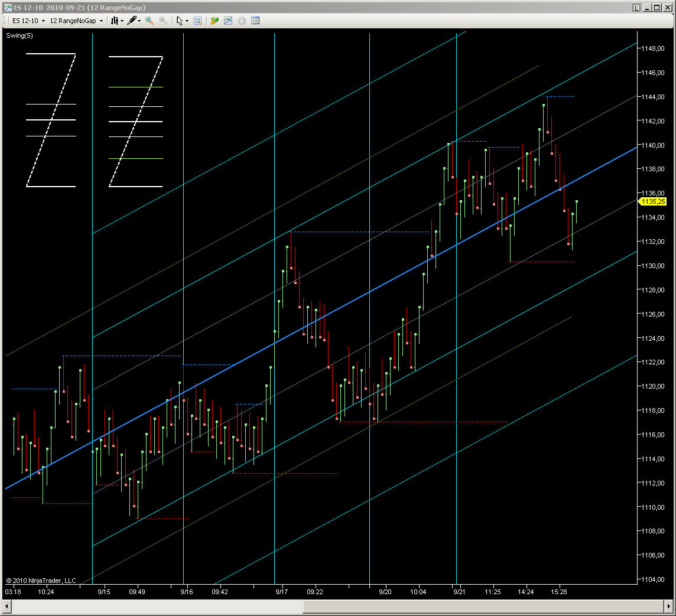Click the horizontal scrollbar thumb
Image resolution: width=676 pixels, height=616 pixels.
(x=483, y=606)
